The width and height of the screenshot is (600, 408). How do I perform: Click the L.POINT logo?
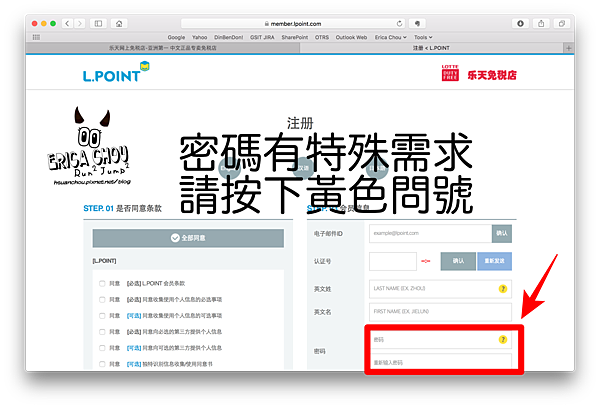point(116,72)
